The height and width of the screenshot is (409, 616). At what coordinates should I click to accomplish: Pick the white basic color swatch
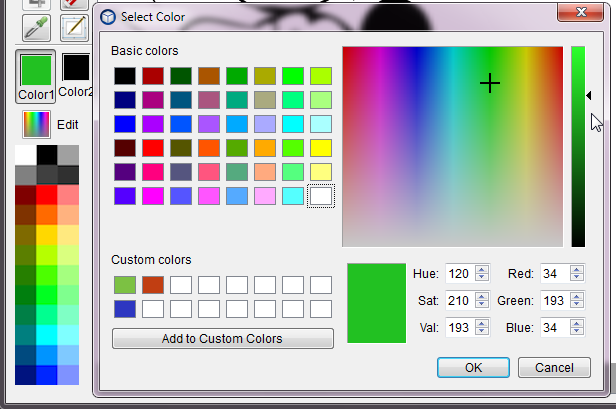pos(321,196)
